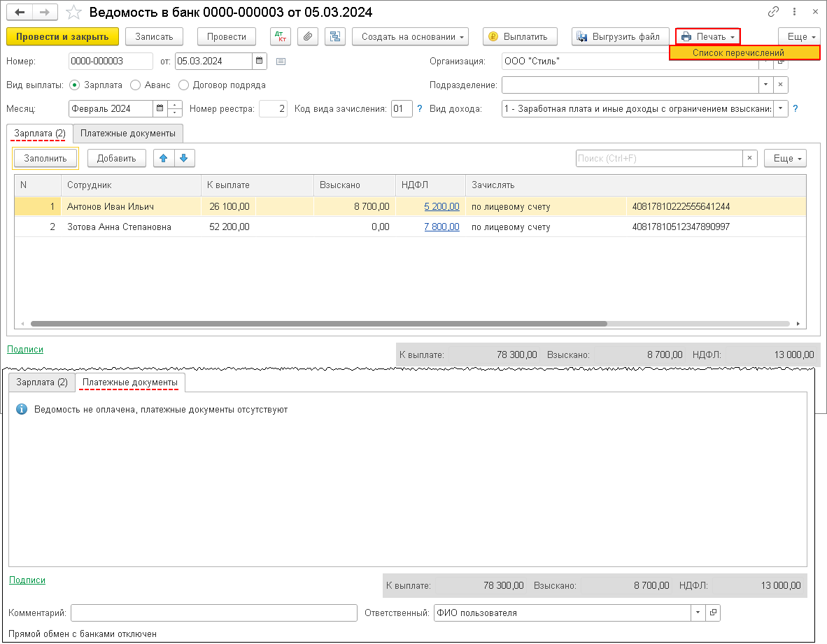The image size is (827, 644).
Task: Click the account number 40817810512347890997
Action: point(681,227)
